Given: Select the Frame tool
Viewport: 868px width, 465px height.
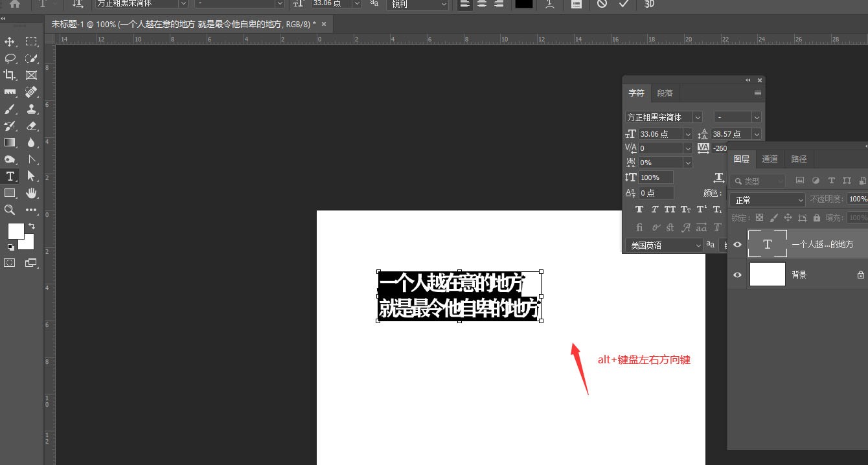Looking at the screenshot, I should pyautogui.click(x=31, y=75).
